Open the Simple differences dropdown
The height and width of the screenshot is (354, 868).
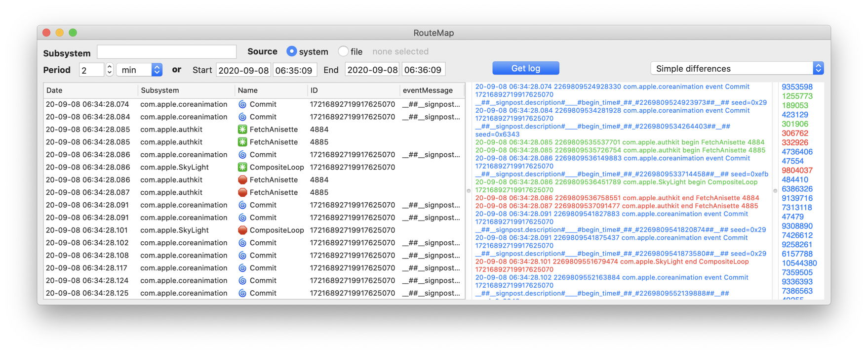[736, 69]
